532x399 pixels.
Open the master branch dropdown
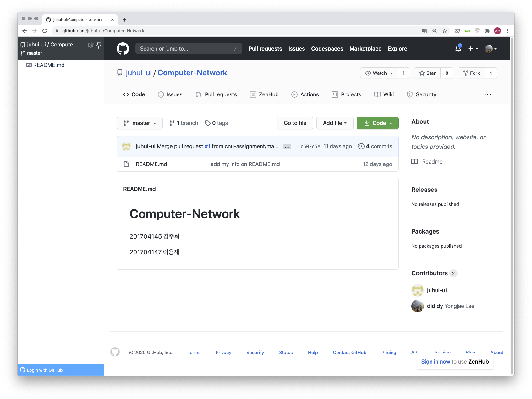point(139,123)
